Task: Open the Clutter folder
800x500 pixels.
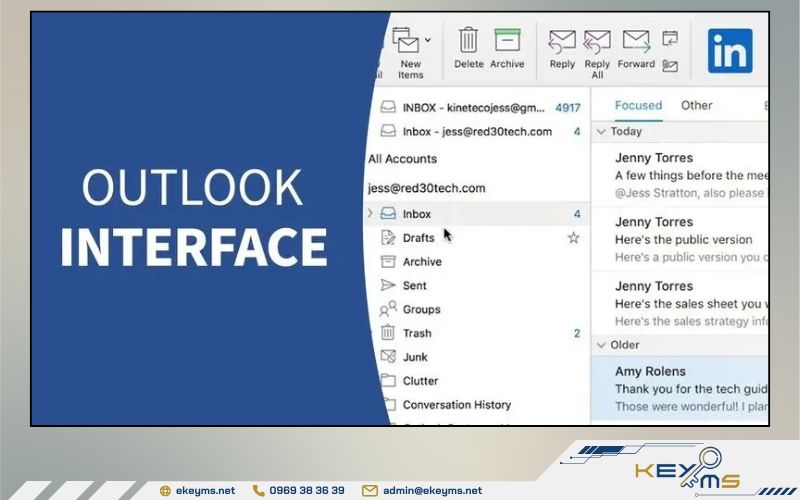Action: (420, 381)
